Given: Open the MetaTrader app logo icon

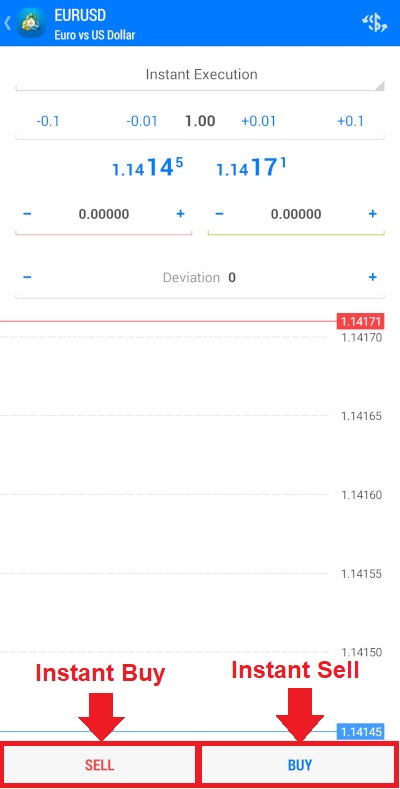Looking at the screenshot, I should coord(31,23).
